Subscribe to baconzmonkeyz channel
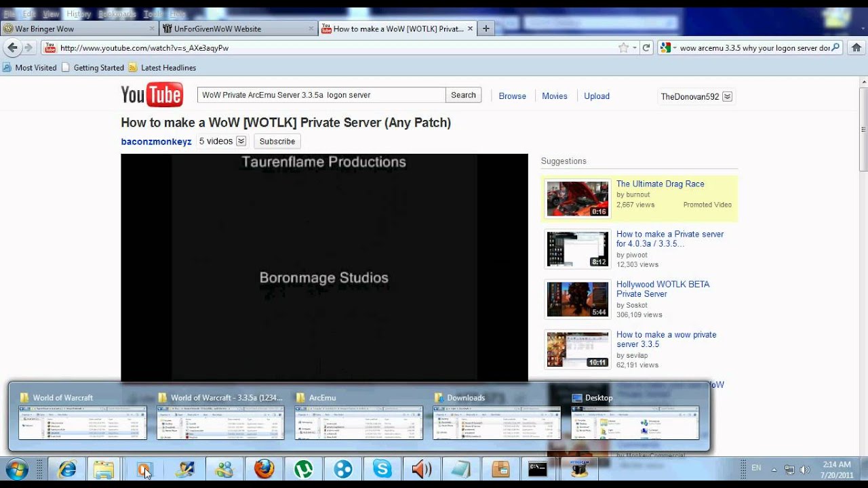Viewport: 868px width, 488px height. tap(277, 141)
